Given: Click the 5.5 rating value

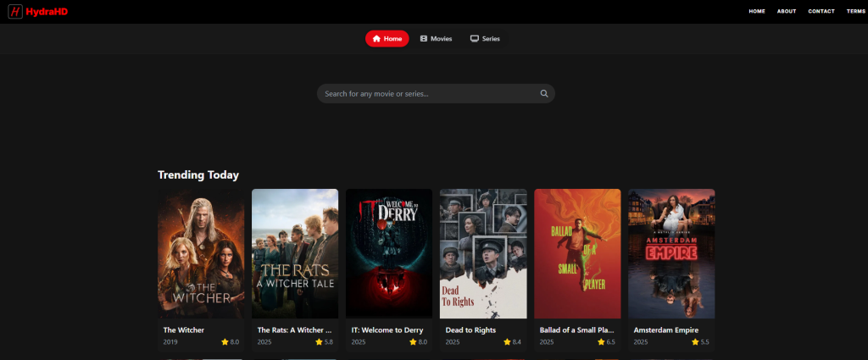Looking at the screenshot, I should tap(705, 342).
